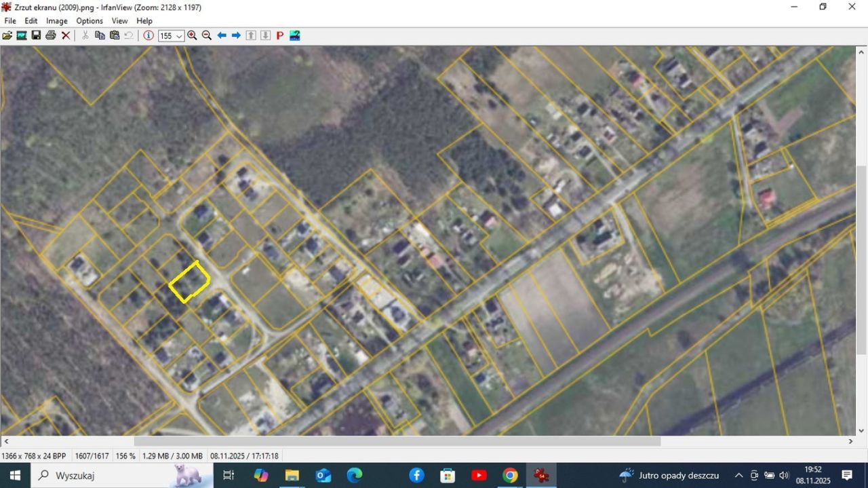Zoom in with magnifier plus icon
This screenshot has height=488, width=868.
point(192,35)
